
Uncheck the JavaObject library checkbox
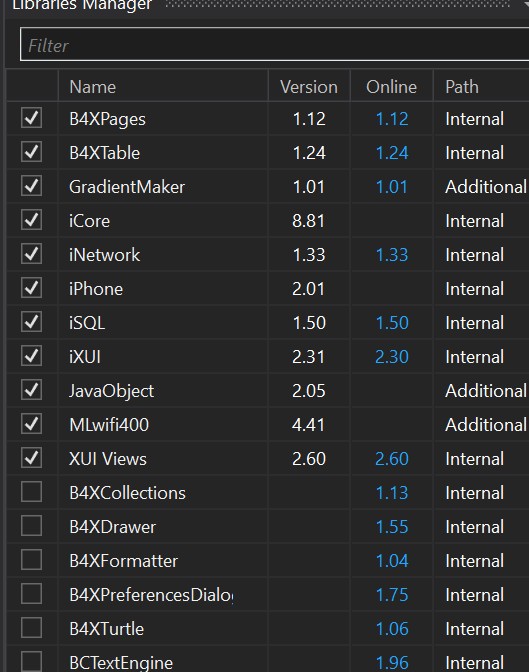click(x=31, y=390)
